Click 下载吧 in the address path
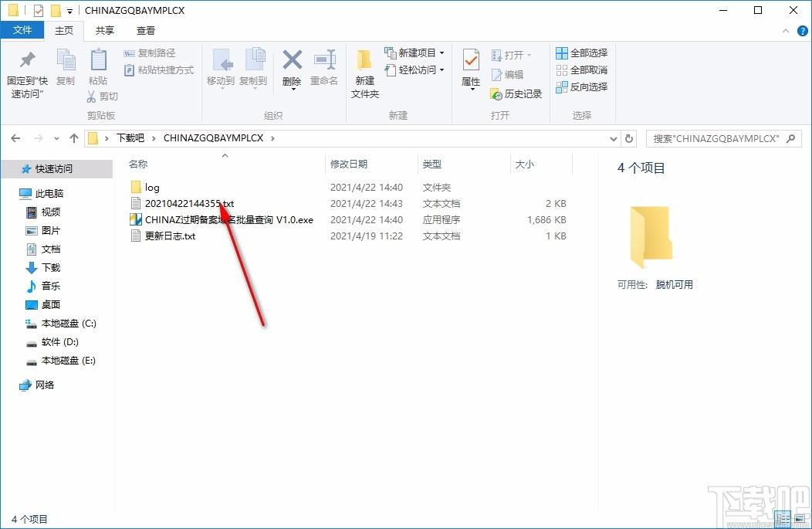 point(130,137)
